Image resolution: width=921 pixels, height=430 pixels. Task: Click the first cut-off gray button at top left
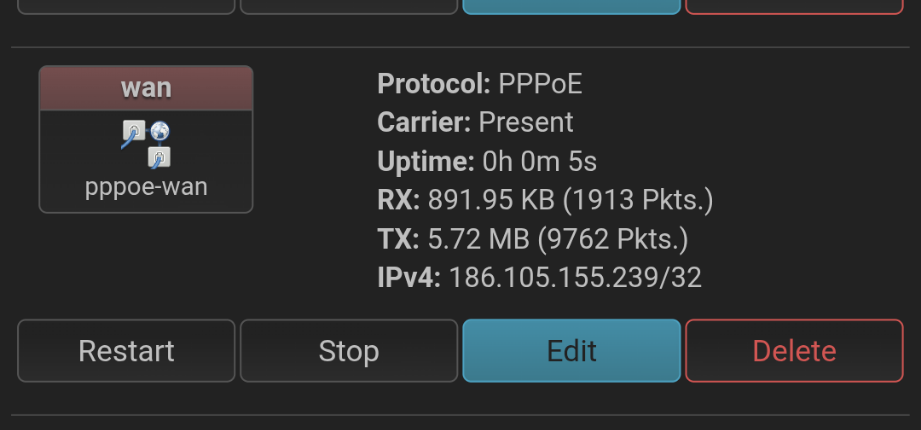tap(126, 6)
